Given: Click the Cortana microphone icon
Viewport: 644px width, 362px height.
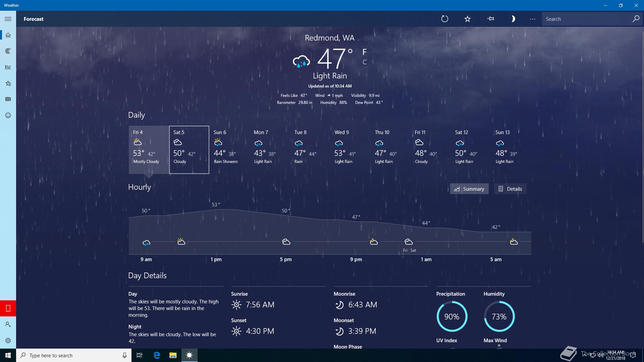Looking at the screenshot, I should pos(124,355).
